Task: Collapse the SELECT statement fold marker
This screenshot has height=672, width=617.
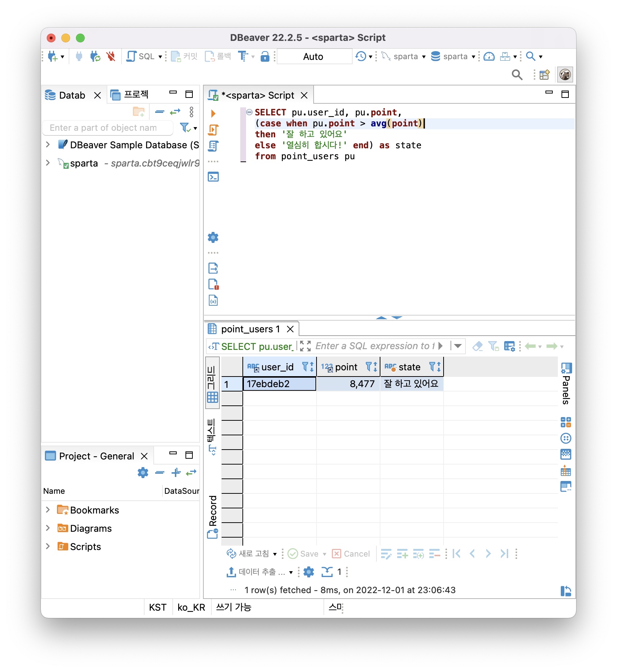Action: tap(249, 112)
